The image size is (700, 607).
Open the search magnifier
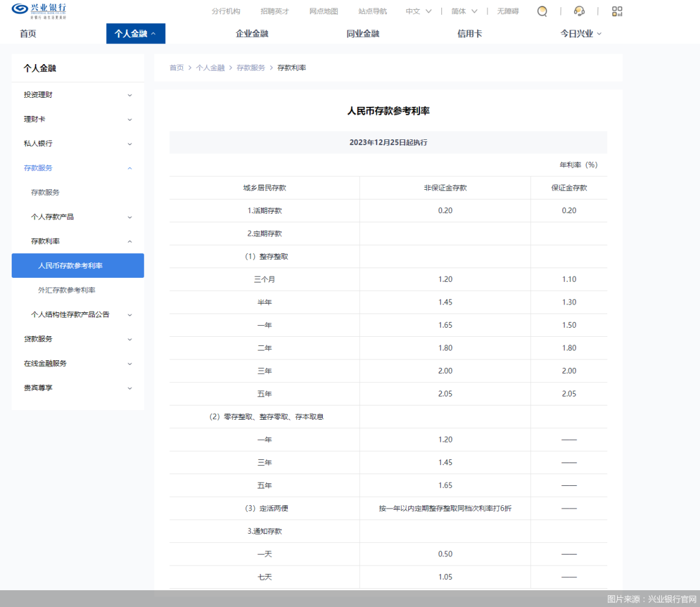tap(542, 11)
